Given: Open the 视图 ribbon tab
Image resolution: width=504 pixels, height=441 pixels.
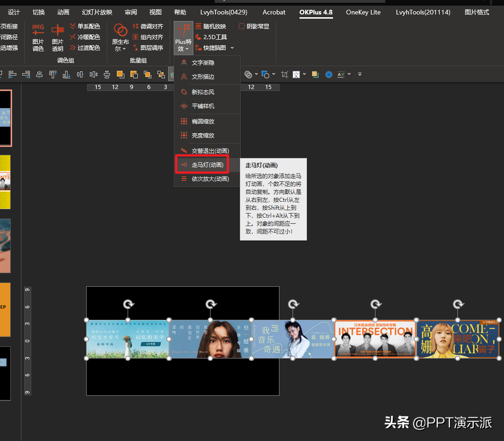Looking at the screenshot, I should tap(155, 12).
